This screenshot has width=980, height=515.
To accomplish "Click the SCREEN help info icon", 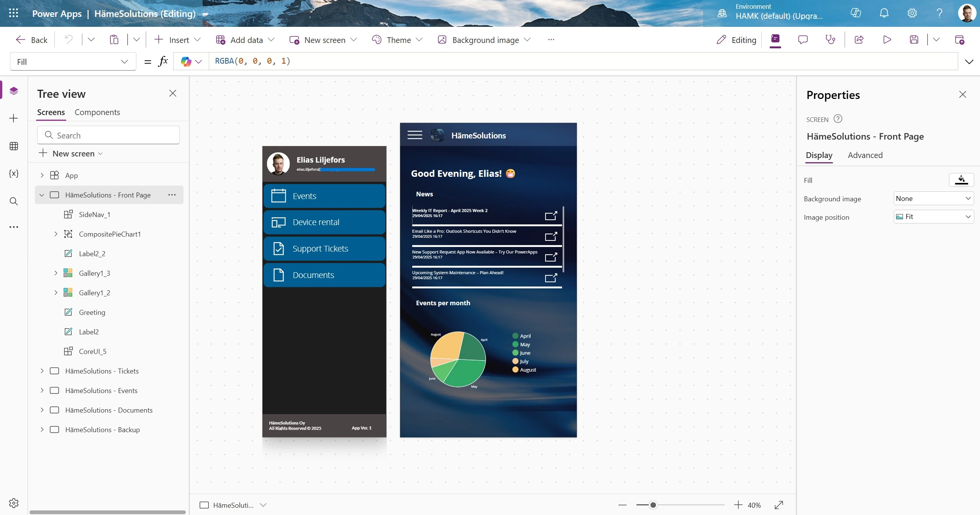I will (838, 119).
